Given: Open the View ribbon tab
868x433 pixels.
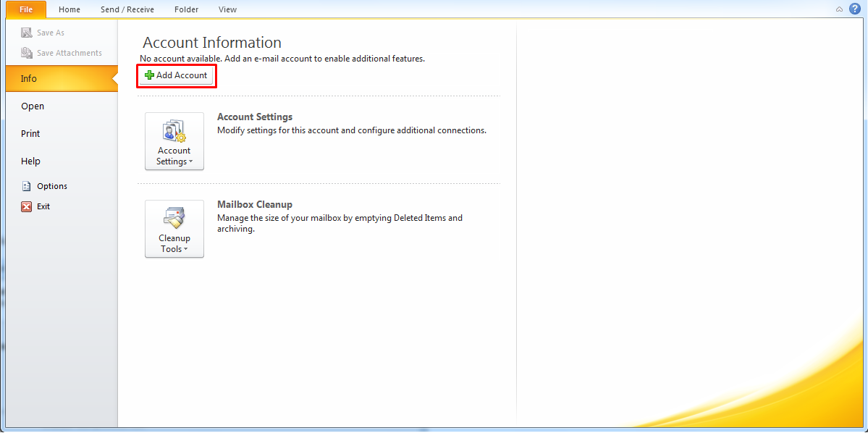Looking at the screenshot, I should (x=227, y=9).
